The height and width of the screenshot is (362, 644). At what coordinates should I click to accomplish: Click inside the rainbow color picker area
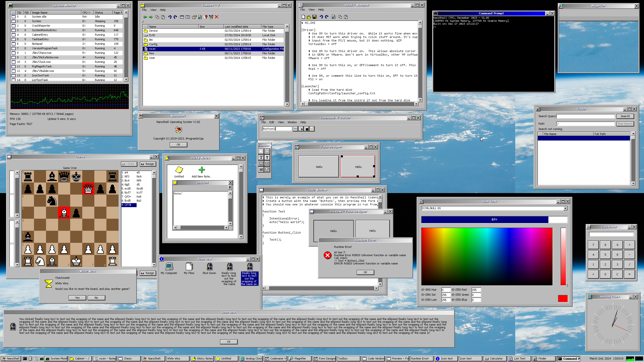click(x=487, y=256)
